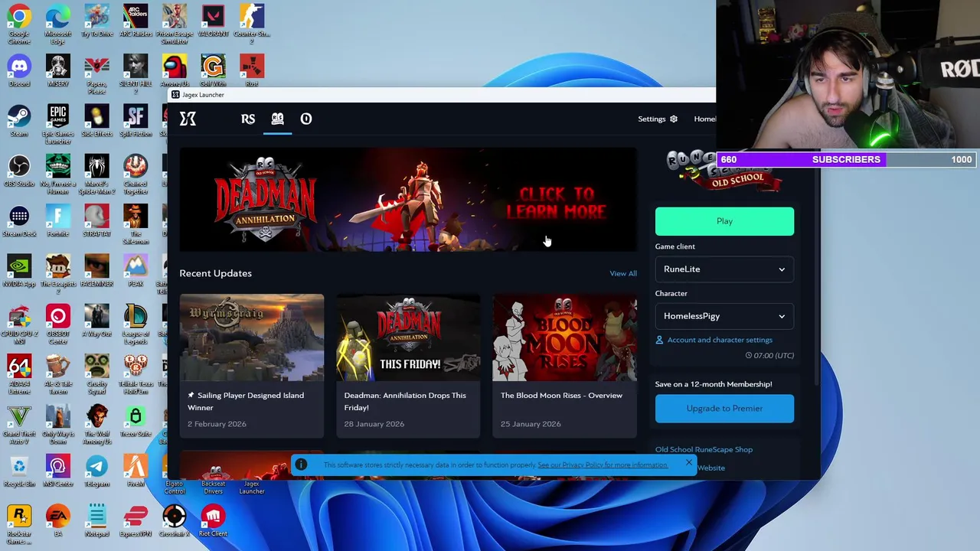Viewport: 980px width, 551px height.
Task: Expand the Game client RuneLite dropdown
Action: pyautogui.click(x=724, y=269)
